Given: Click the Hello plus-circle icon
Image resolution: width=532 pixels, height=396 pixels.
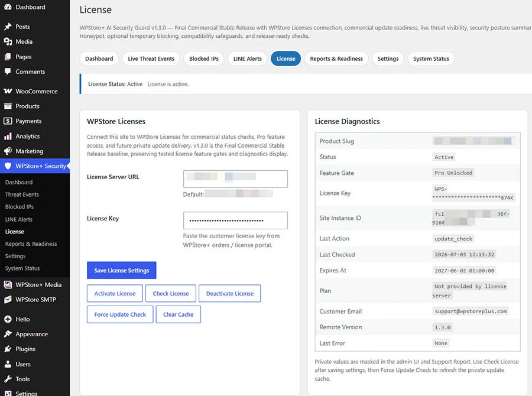Looking at the screenshot, I should pyautogui.click(x=8, y=319).
